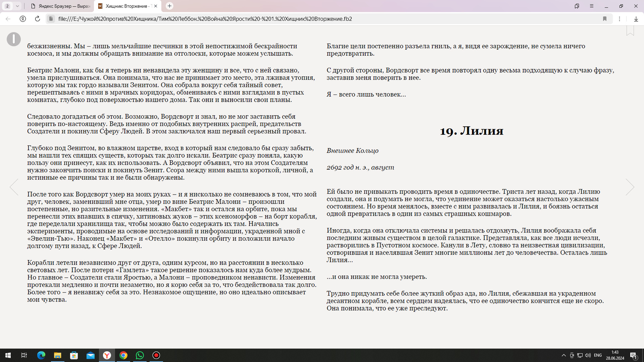Open browser main menu hamburger

(592, 6)
